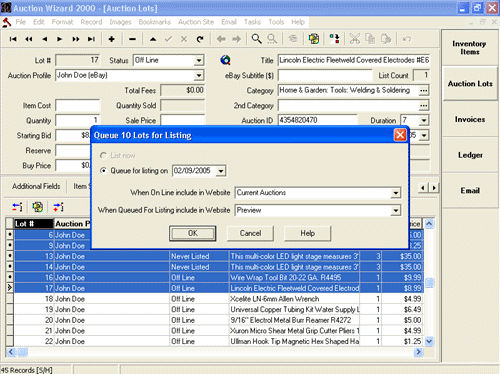Viewport: 500px width, 374px height.
Task: Go to last record in toolbar
Action: click(91, 39)
